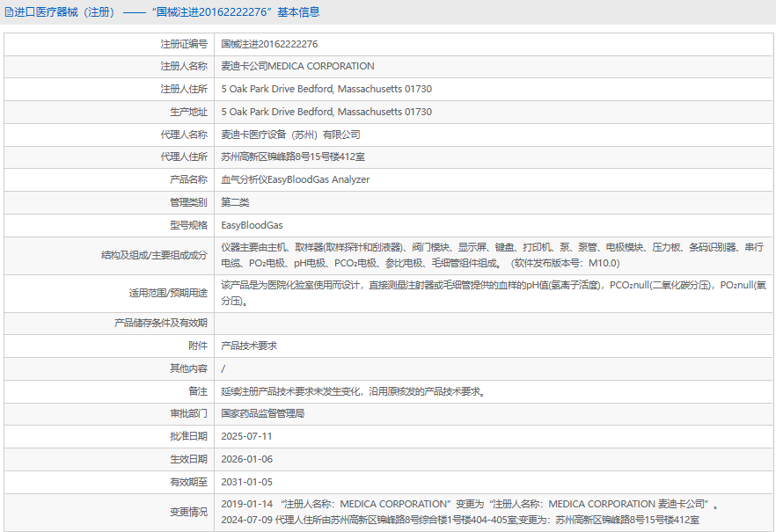Viewport: 776px width, 532px height.
Task: Click the "其他内容" label
Action: (188, 368)
